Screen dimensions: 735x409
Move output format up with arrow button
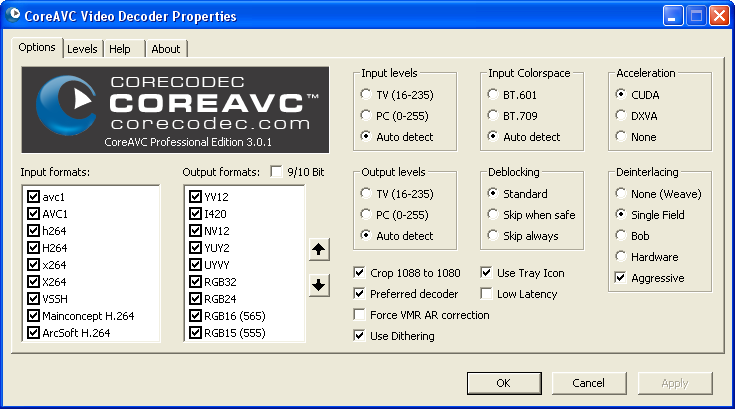(319, 249)
